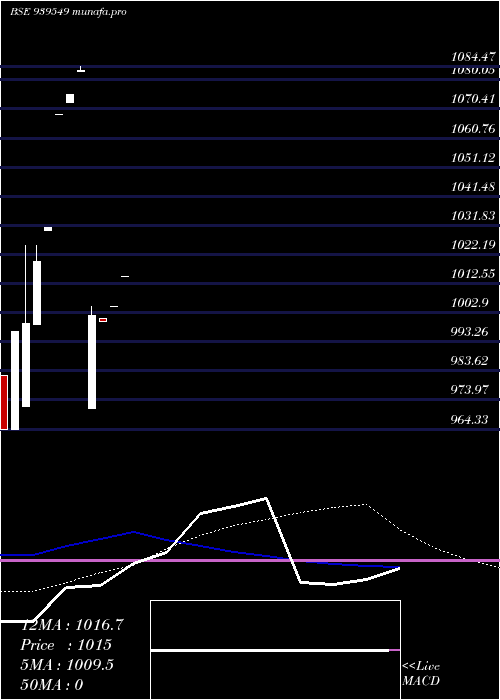Click the 1031.83 price level label
This screenshot has width=500, height=700.
[x=473, y=216]
